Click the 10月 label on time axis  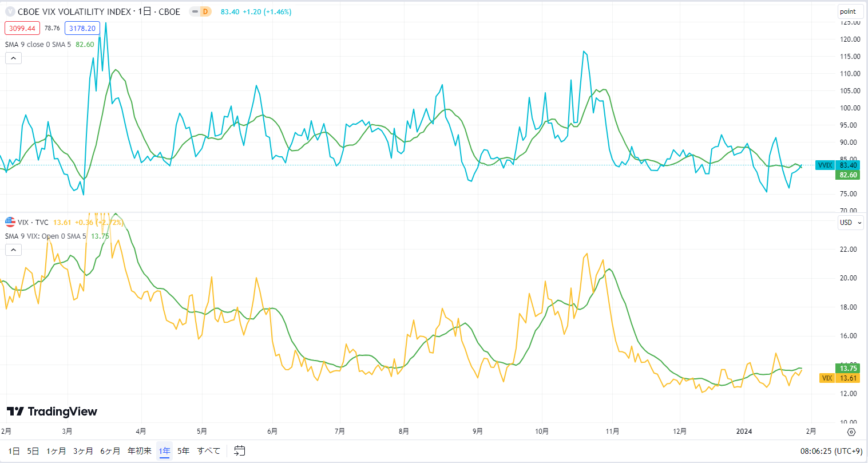(542, 432)
